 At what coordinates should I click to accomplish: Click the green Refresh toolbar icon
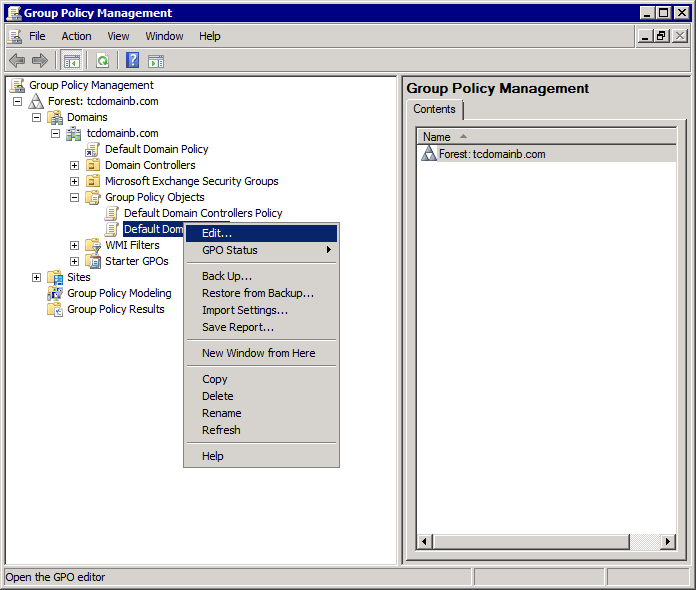[102, 60]
